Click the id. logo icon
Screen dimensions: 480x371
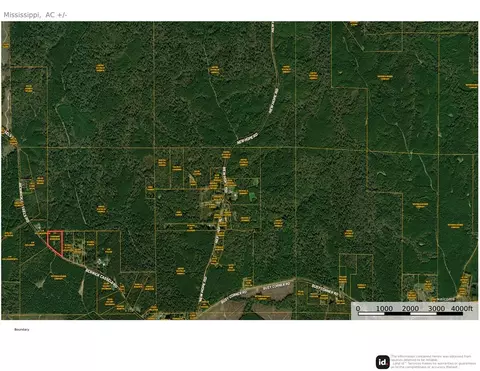tap(383, 362)
